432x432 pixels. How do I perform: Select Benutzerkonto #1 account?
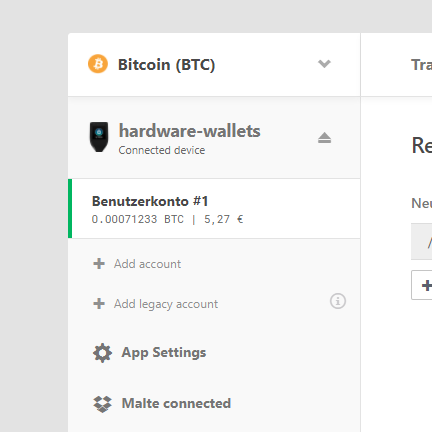[x=214, y=209]
